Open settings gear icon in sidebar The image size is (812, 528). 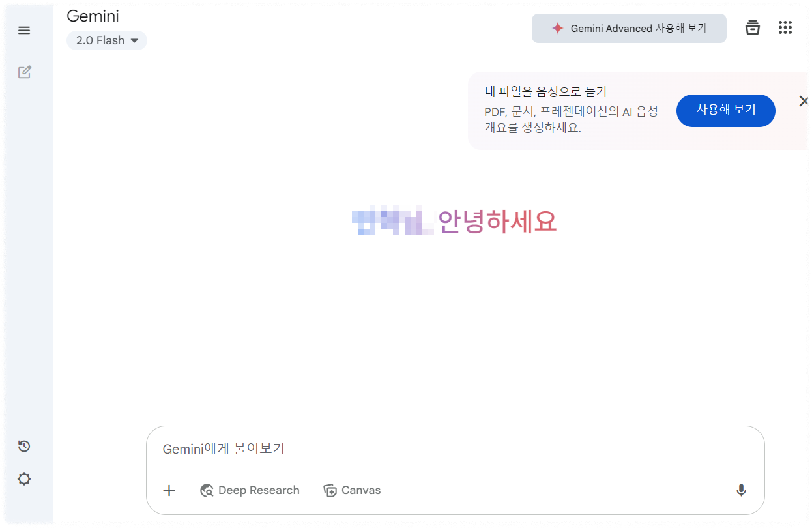pyautogui.click(x=24, y=479)
